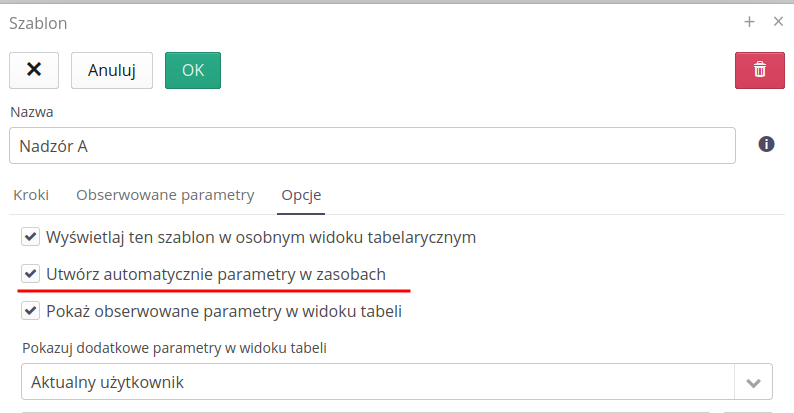Click the plus icon in the title bar
This screenshot has width=794, height=413.
click(749, 22)
